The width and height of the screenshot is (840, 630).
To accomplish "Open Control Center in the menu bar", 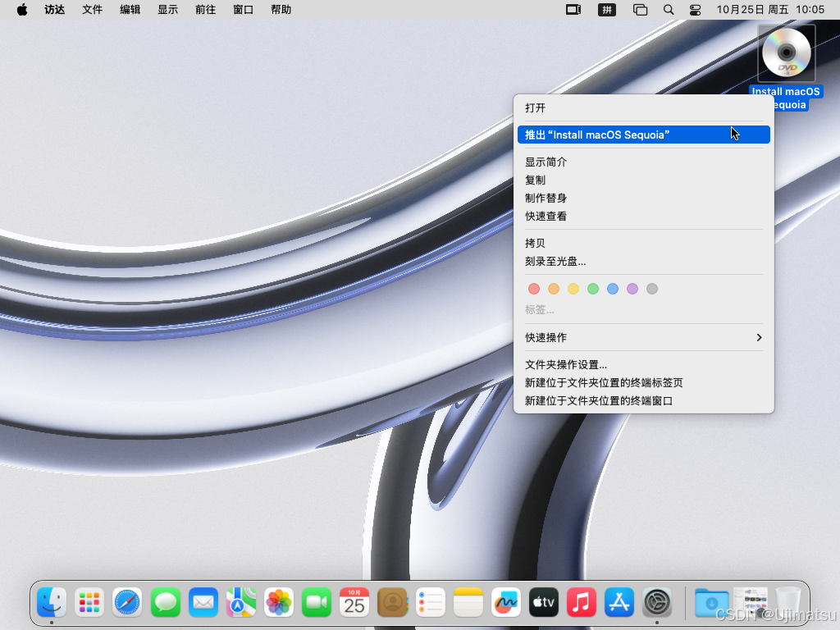I will pyautogui.click(x=696, y=10).
